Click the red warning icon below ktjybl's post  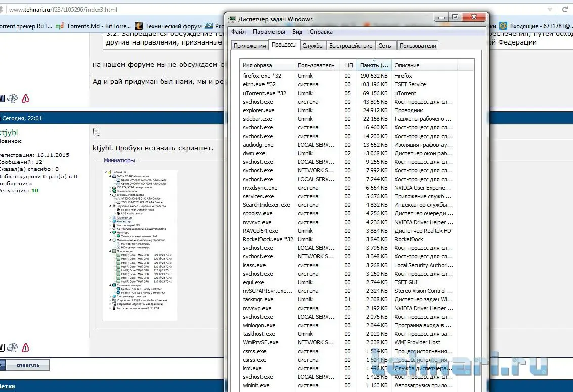25,347
